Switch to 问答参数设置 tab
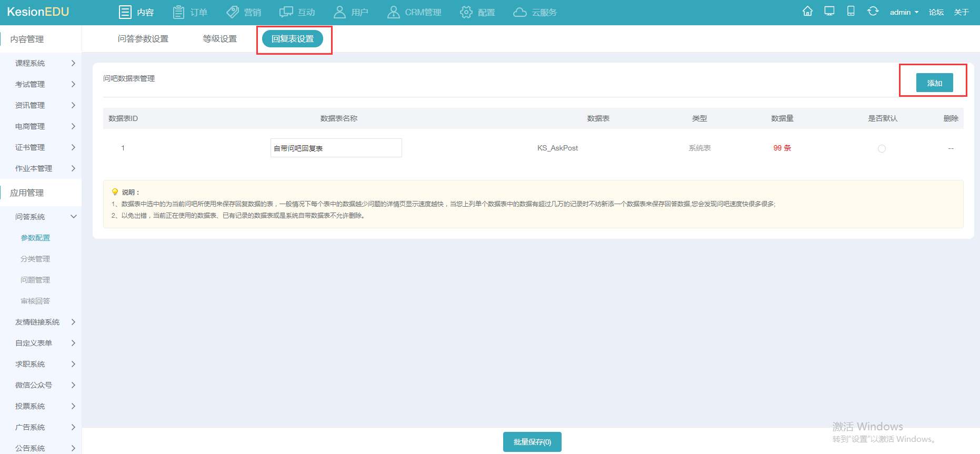980x454 pixels. pyautogui.click(x=143, y=39)
